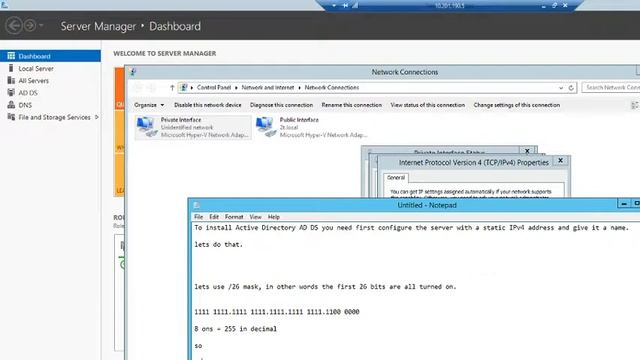Open Server Manager navigation history dropdown
Screen dimensions: 640x360
coord(41,26)
